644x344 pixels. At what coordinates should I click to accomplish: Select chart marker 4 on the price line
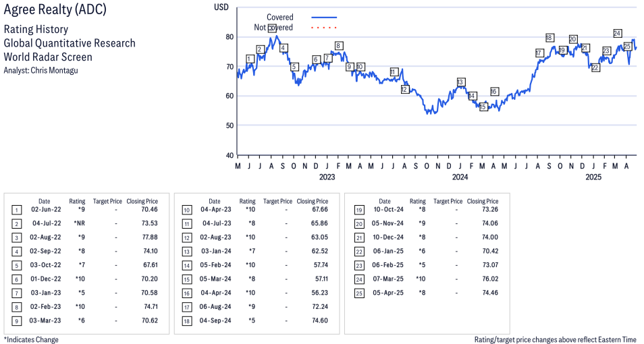point(284,48)
